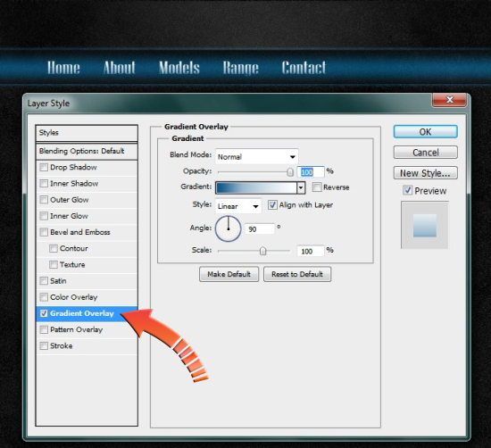
Task: Click Range in the navigation bar
Action: tap(240, 68)
